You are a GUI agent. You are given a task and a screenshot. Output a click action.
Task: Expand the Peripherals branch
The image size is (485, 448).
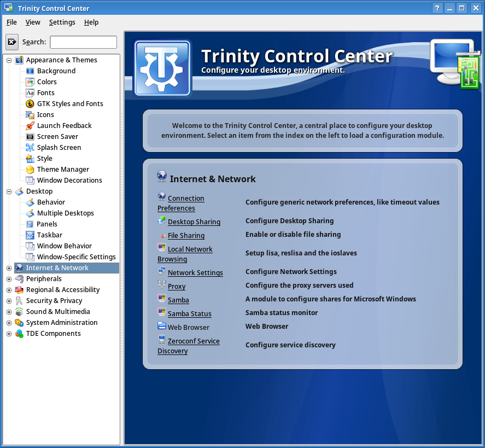point(9,279)
